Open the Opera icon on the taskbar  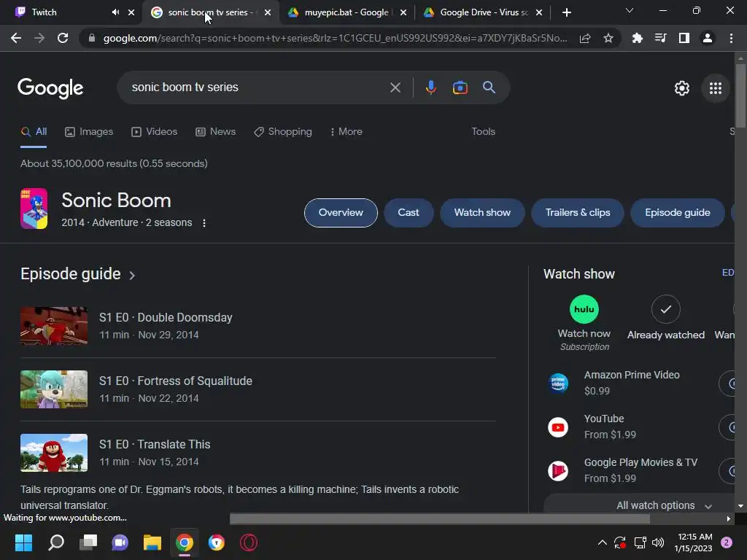click(x=249, y=542)
